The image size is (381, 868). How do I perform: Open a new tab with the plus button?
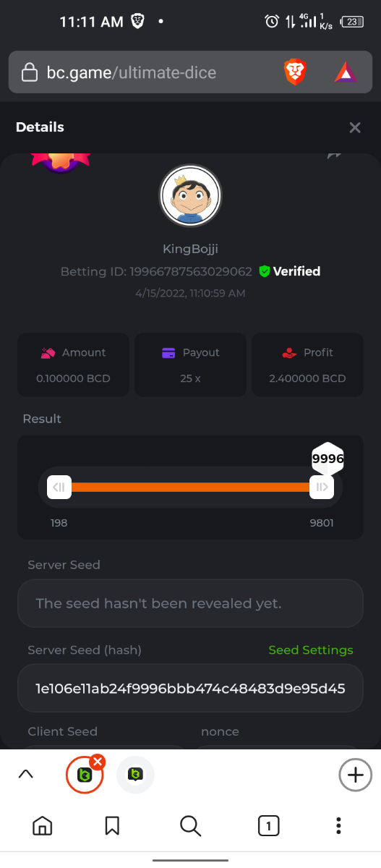point(355,775)
